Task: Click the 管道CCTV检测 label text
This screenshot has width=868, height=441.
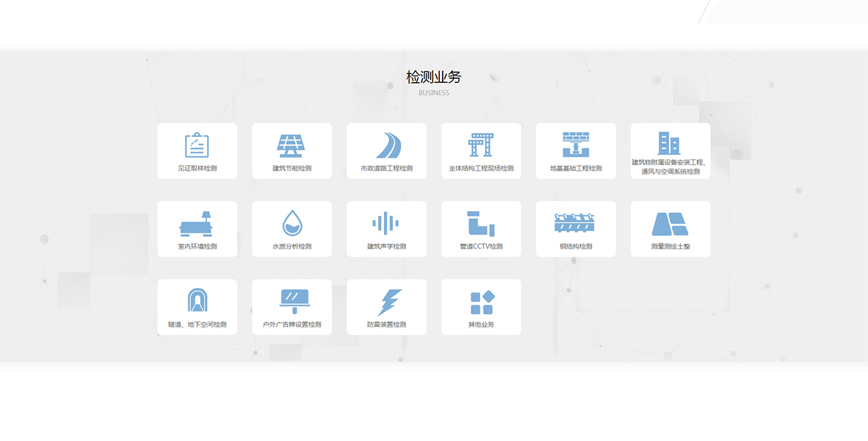Action: [481, 247]
